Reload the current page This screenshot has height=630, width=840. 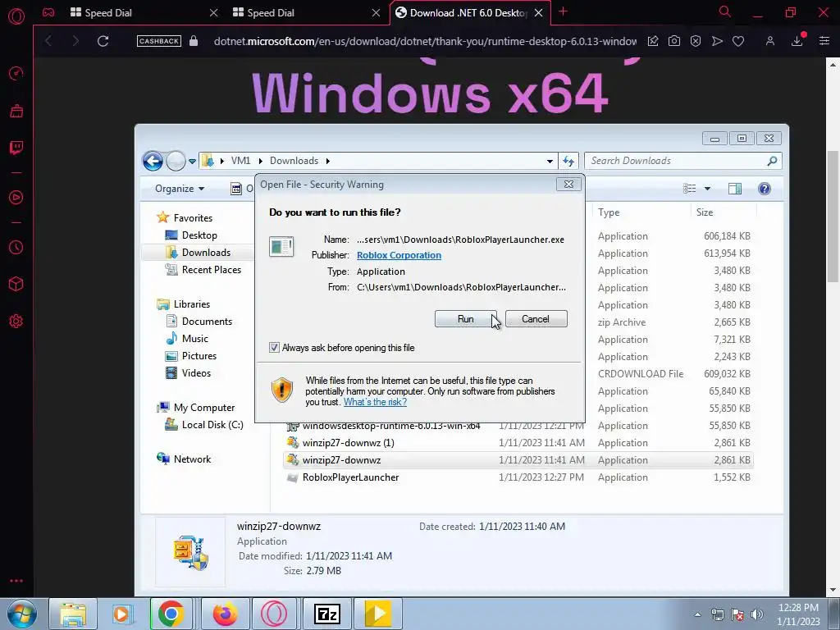click(x=103, y=41)
